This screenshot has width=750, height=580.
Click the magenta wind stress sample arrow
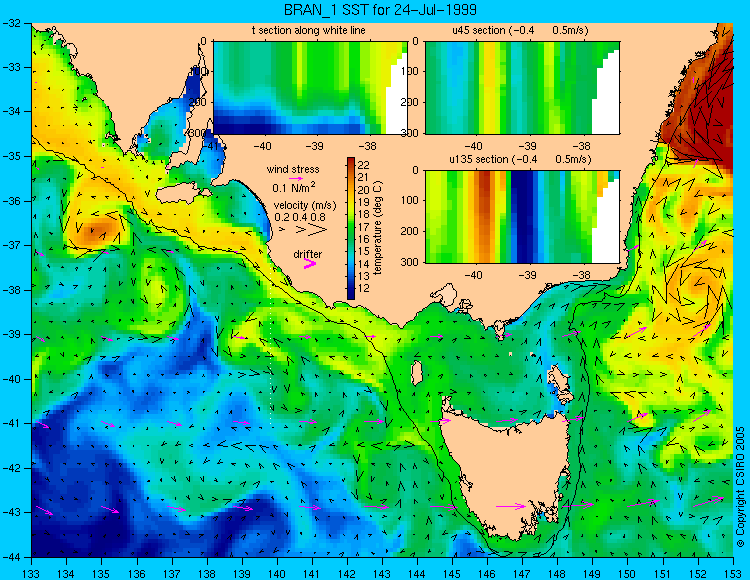point(297,178)
